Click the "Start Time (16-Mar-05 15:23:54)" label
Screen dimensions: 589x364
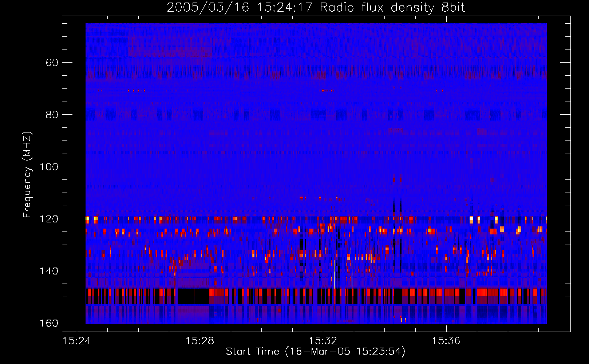(316, 352)
